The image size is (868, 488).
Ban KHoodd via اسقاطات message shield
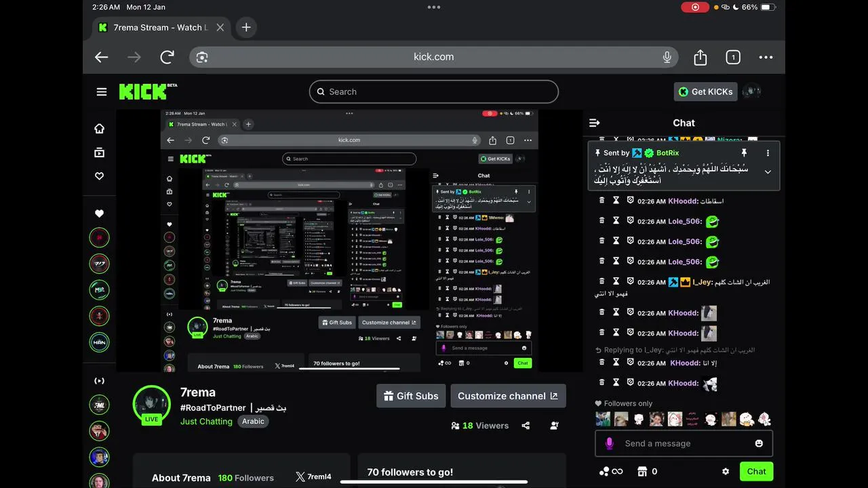[x=630, y=201]
